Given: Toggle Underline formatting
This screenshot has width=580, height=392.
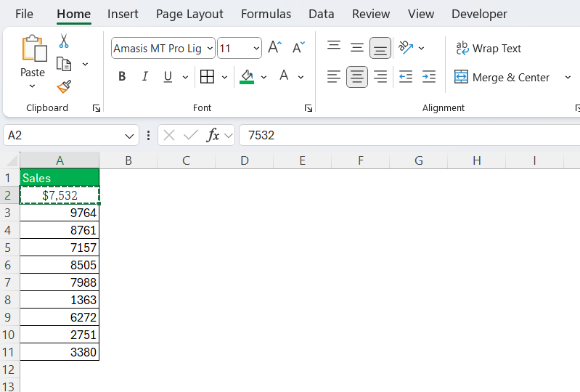Looking at the screenshot, I should click(168, 76).
